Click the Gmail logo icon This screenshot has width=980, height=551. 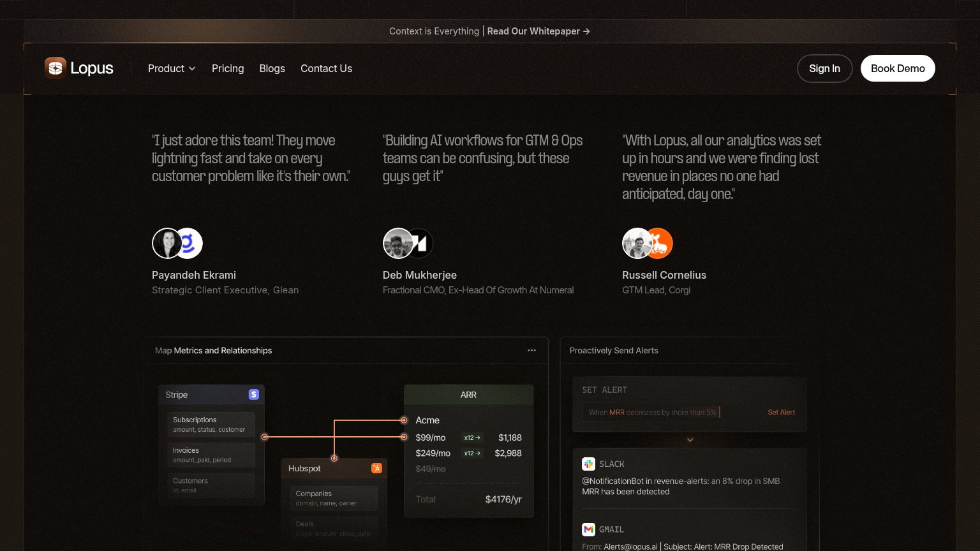pyautogui.click(x=588, y=529)
